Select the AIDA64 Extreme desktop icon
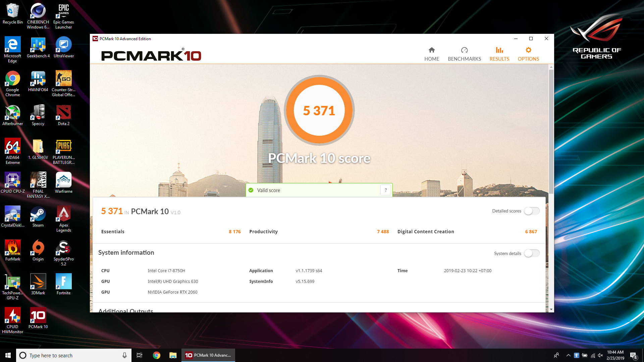Viewport: 644px width, 362px height. click(13, 151)
